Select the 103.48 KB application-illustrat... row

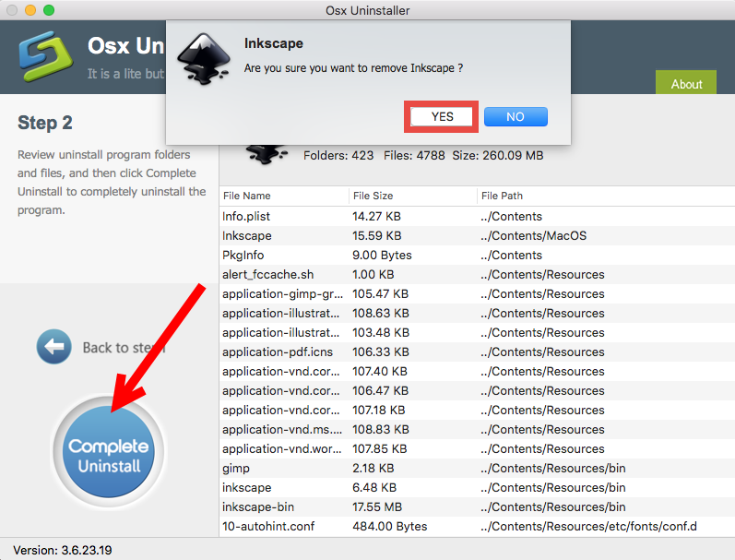[x=477, y=332]
